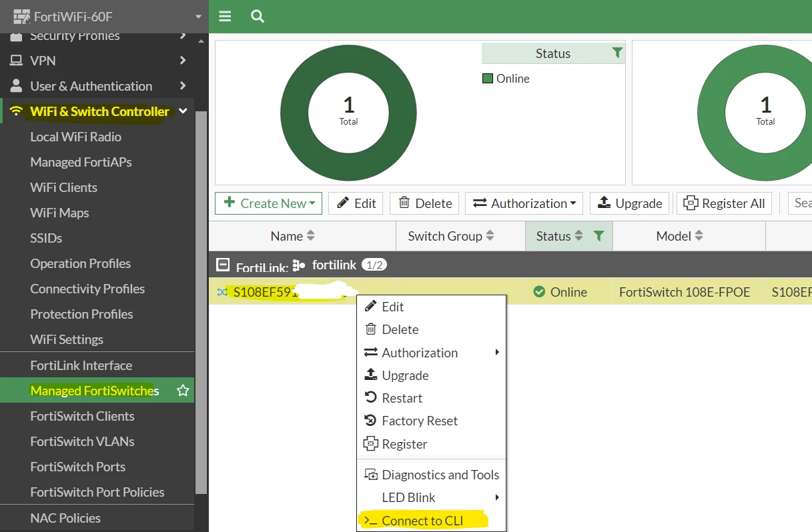Expand LED Blink submenu in context menu
Screen dimensions: 812x532
pos(497,497)
